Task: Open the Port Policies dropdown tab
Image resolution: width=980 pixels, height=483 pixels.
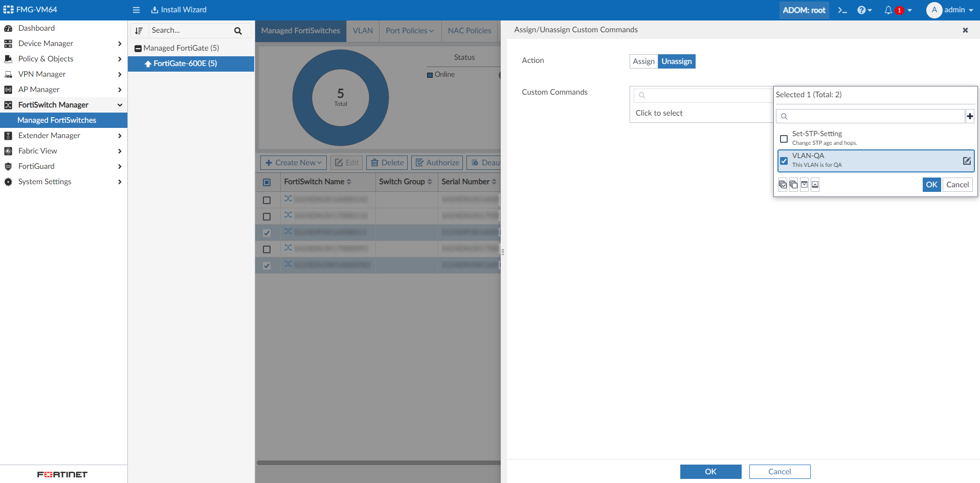Action: point(410,31)
